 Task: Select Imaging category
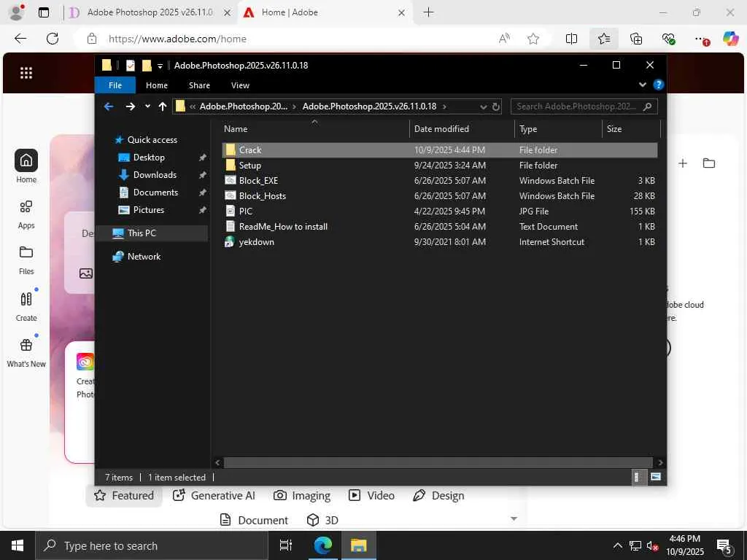point(301,495)
